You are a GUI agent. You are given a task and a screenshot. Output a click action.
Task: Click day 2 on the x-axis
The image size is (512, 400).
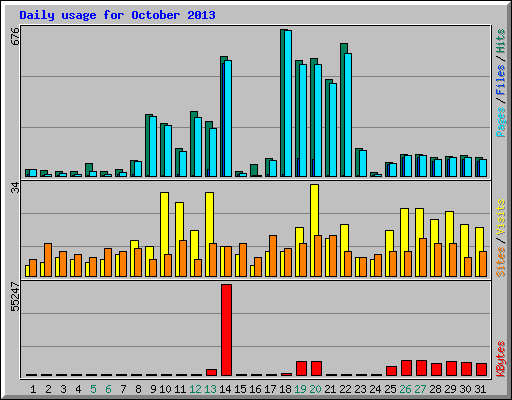pos(48,389)
